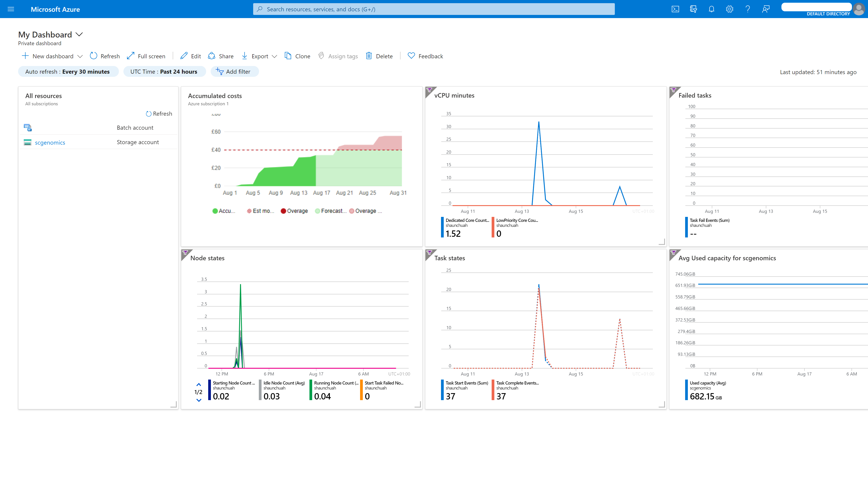Viewport: 868px width, 488px height.
Task: Click the Full screen arrows icon
Action: pos(131,56)
